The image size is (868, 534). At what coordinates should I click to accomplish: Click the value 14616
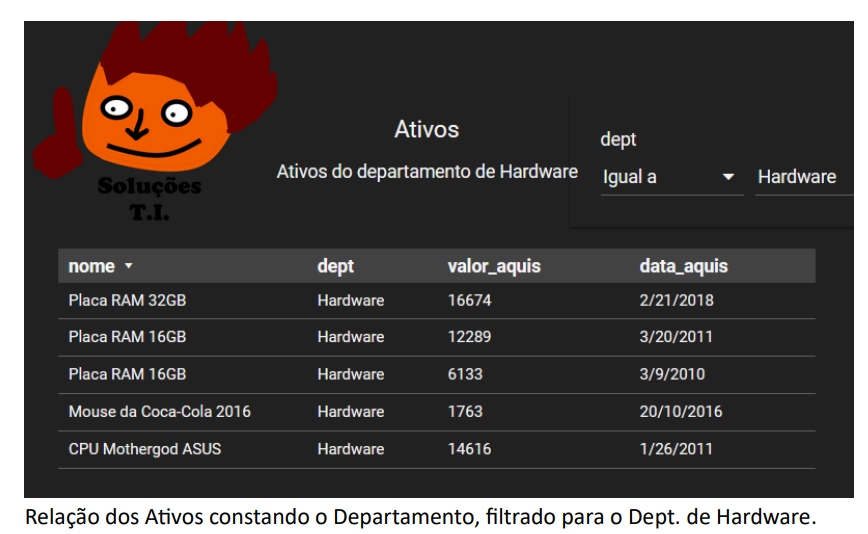coord(469,449)
